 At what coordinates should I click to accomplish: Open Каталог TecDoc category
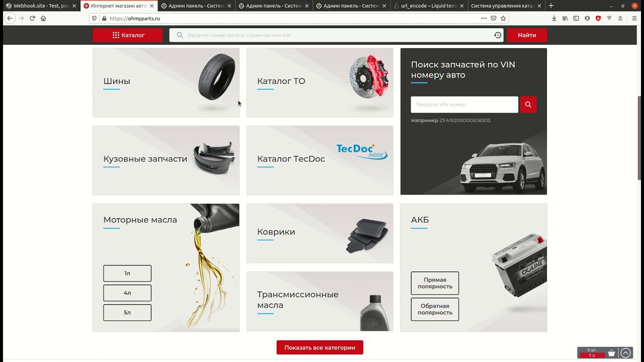[x=320, y=160]
